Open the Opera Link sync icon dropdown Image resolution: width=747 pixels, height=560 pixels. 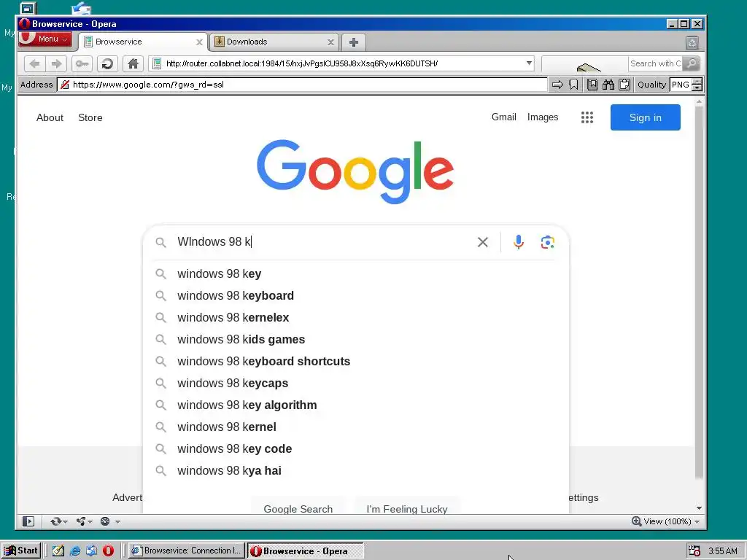[x=59, y=521]
